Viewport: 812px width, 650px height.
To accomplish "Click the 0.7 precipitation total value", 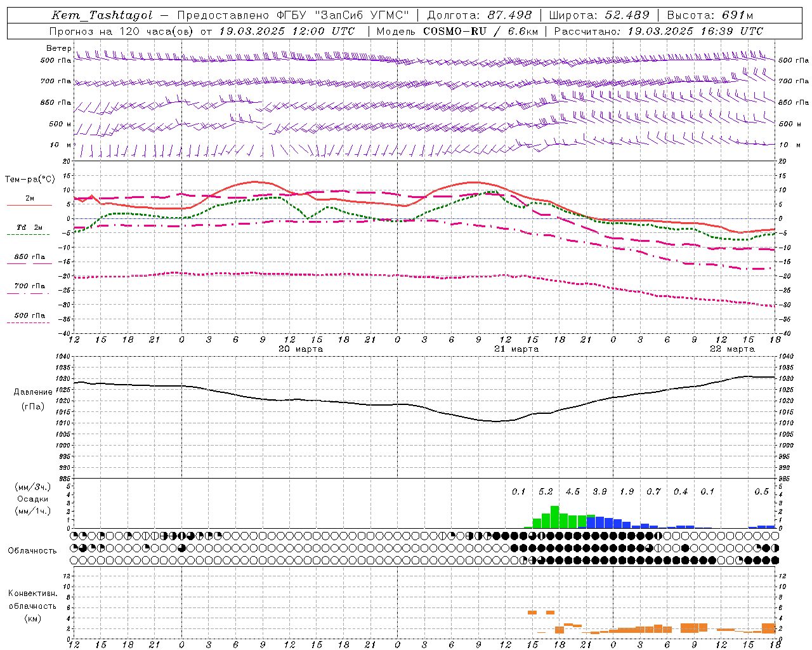I will point(653,492).
